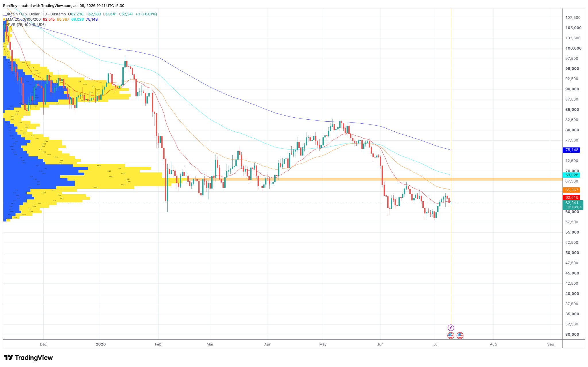This screenshot has height=367, width=588.
Task: Click the Jun label on the time axis
Action: click(380, 344)
